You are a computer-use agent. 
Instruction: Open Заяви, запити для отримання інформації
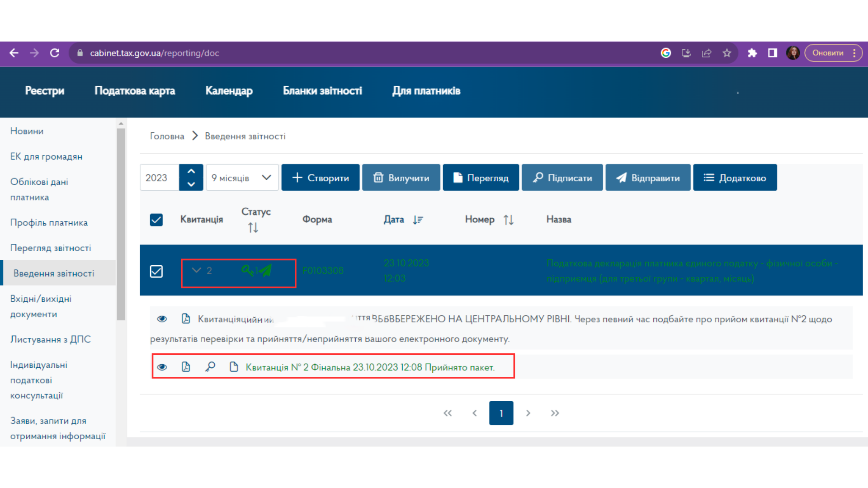pos(58,428)
